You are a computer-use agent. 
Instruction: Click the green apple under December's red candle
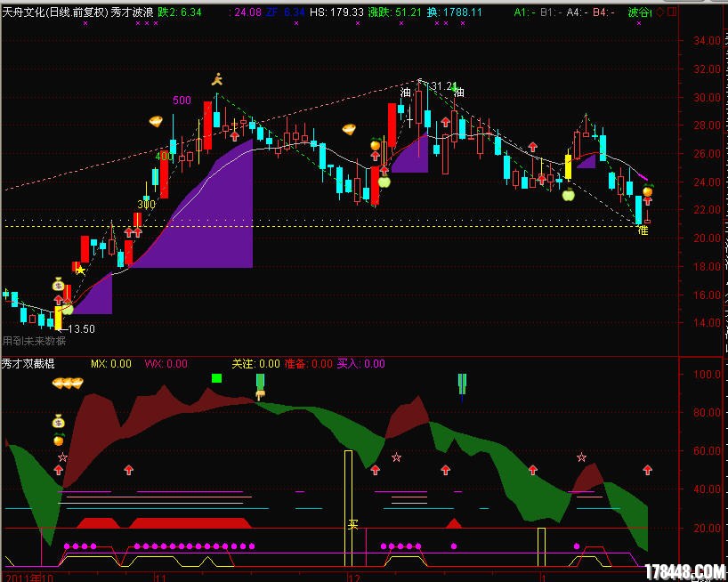384,182
